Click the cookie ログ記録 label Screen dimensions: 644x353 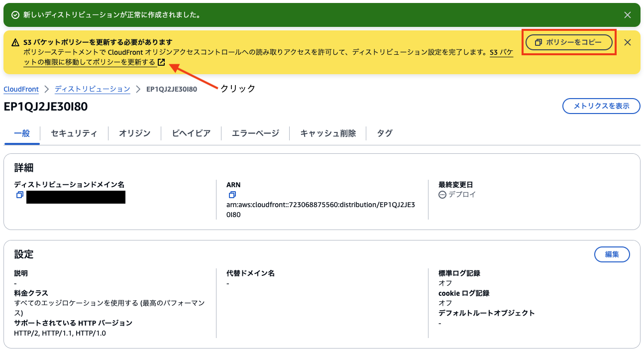[x=464, y=293]
